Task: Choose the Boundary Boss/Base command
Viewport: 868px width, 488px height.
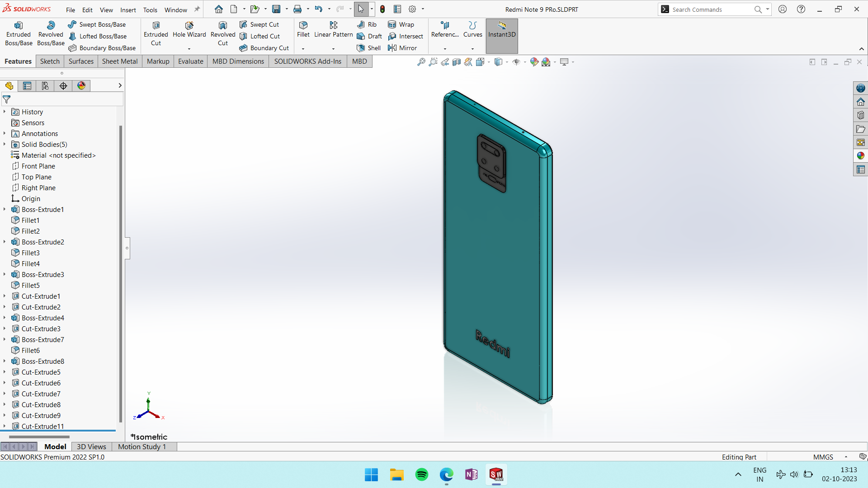Action: 102,48
